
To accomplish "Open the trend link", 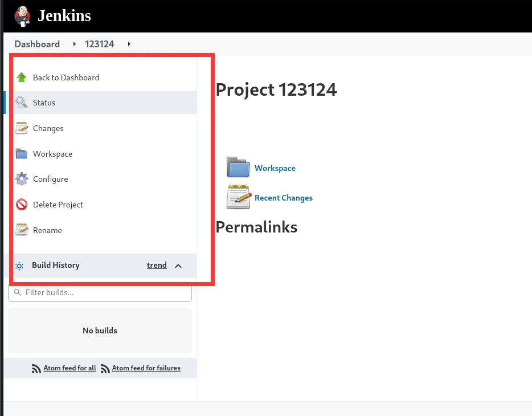I will click(x=157, y=265).
